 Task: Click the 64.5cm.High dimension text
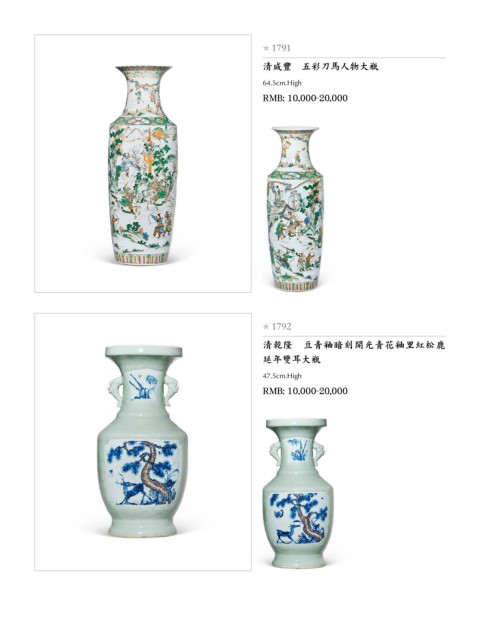(282, 83)
